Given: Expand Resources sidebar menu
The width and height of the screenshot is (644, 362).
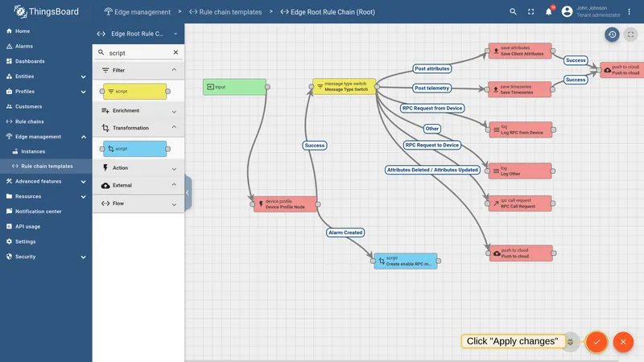Looking at the screenshot, I should (46, 196).
